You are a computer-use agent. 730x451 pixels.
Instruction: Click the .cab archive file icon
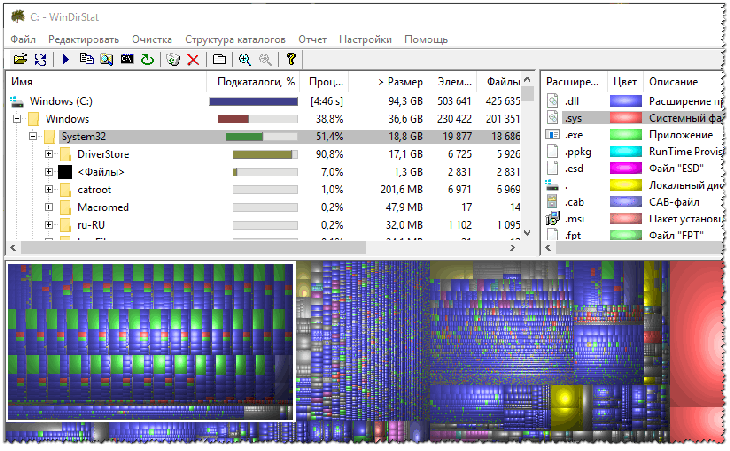pyautogui.click(x=553, y=202)
